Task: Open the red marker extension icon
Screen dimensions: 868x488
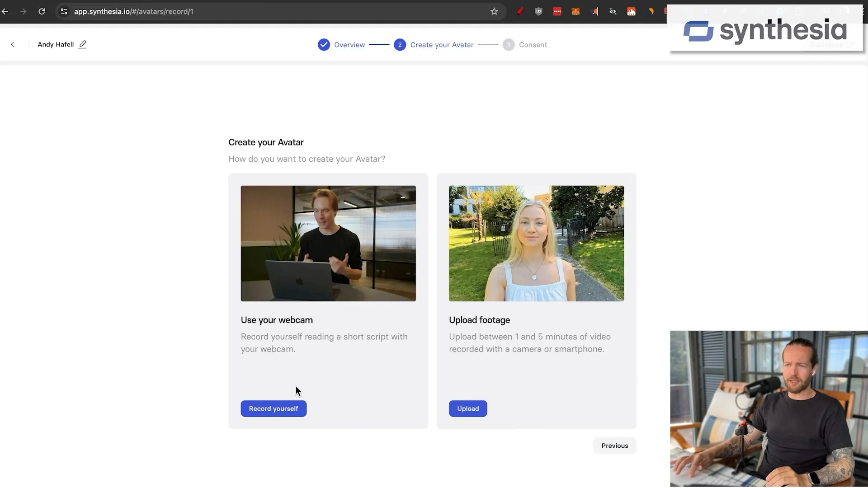Action: [520, 11]
